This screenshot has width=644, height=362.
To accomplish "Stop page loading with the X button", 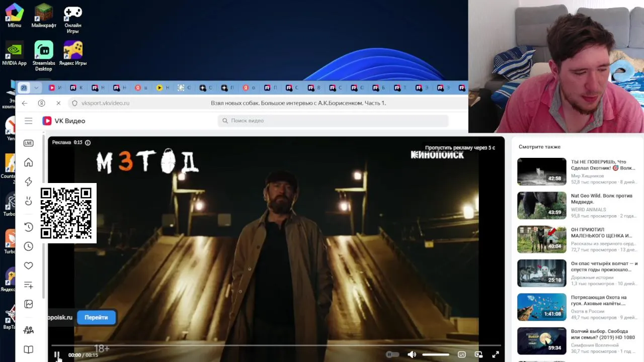I will click(58, 103).
